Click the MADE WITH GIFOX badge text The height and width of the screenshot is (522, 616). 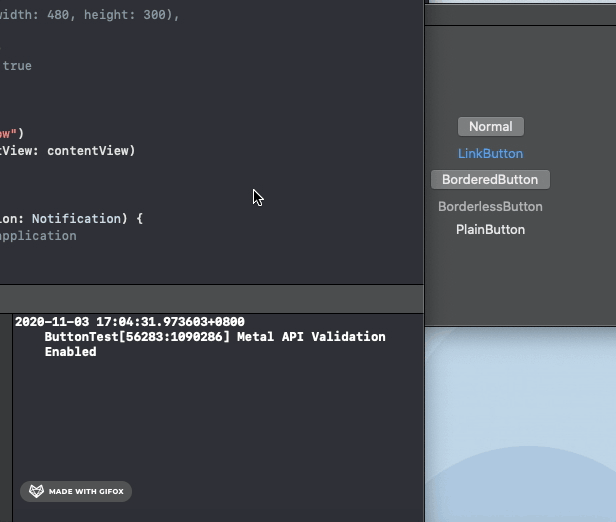tap(86, 491)
